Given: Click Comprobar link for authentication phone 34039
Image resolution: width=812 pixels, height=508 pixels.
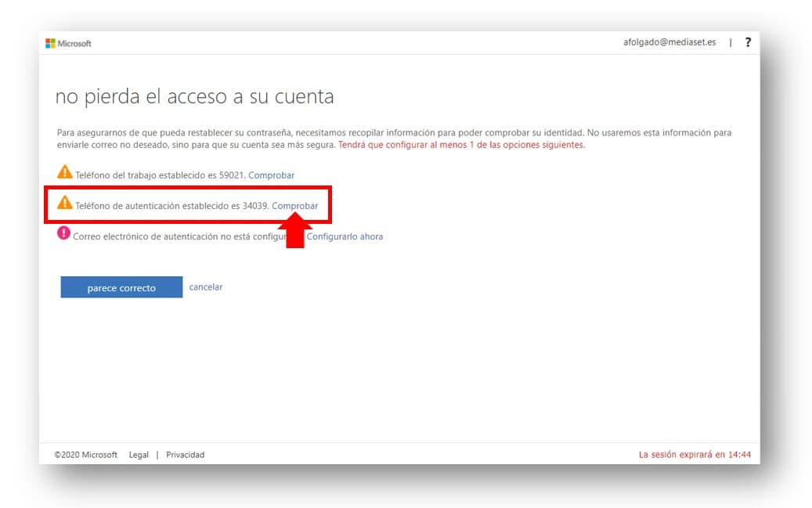Looking at the screenshot, I should [x=294, y=206].
